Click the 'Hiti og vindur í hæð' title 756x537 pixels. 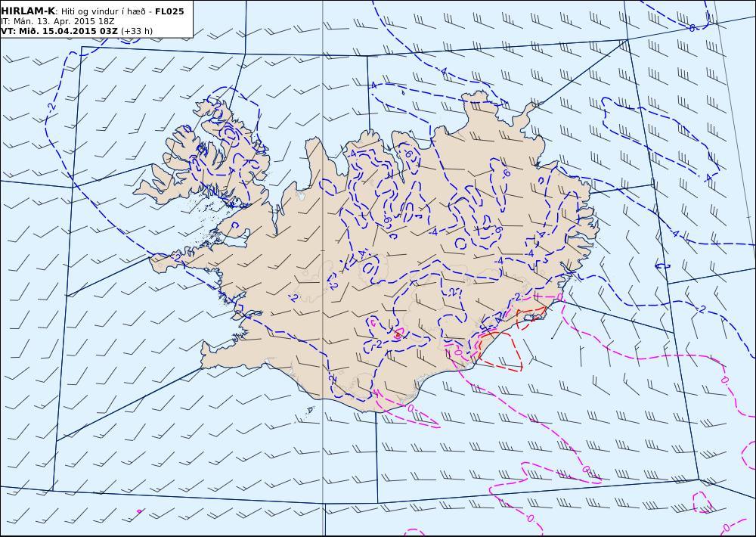tap(104, 11)
